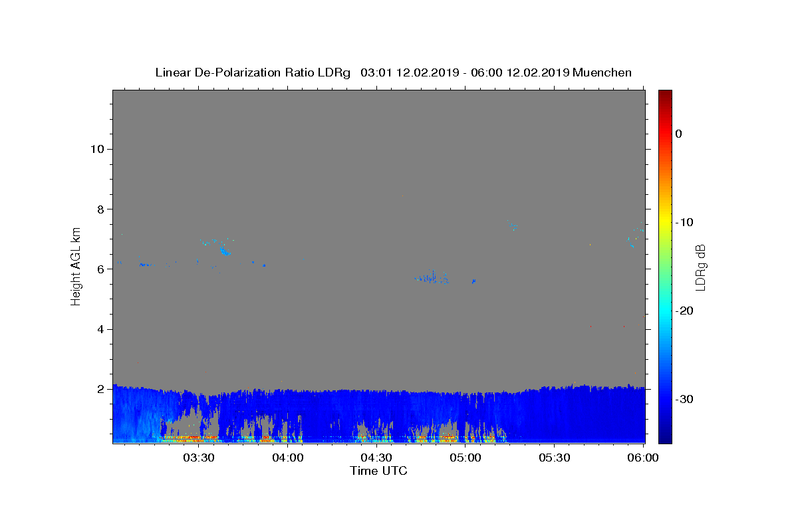This screenshot has height=532, width=798.
Task: Click the '05:30' time tick label
Action: click(x=554, y=458)
